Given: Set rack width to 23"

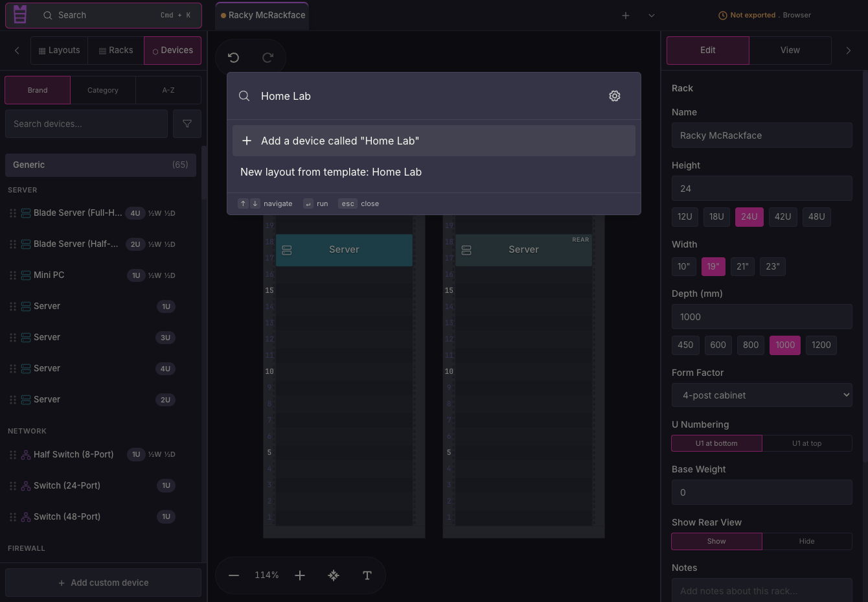Looking at the screenshot, I should pyautogui.click(x=773, y=266).
